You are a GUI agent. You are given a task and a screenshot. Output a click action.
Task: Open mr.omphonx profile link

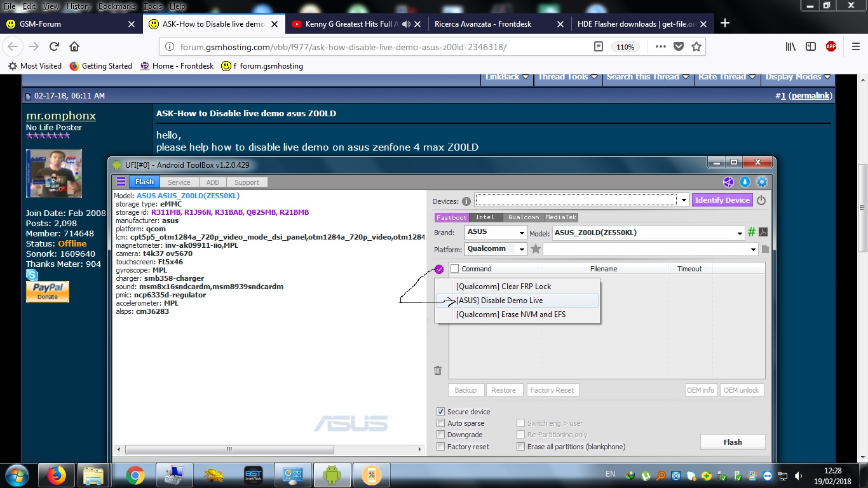coord(61,116)
